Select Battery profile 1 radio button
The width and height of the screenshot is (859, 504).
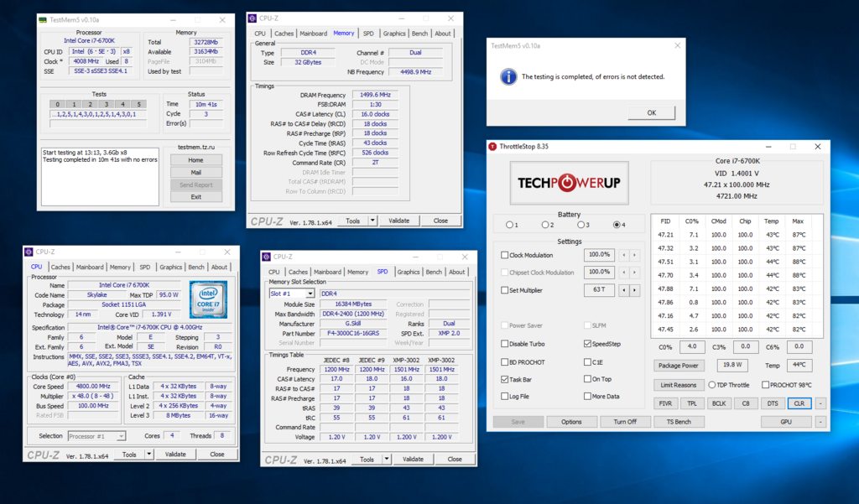(x=509, y=225)
